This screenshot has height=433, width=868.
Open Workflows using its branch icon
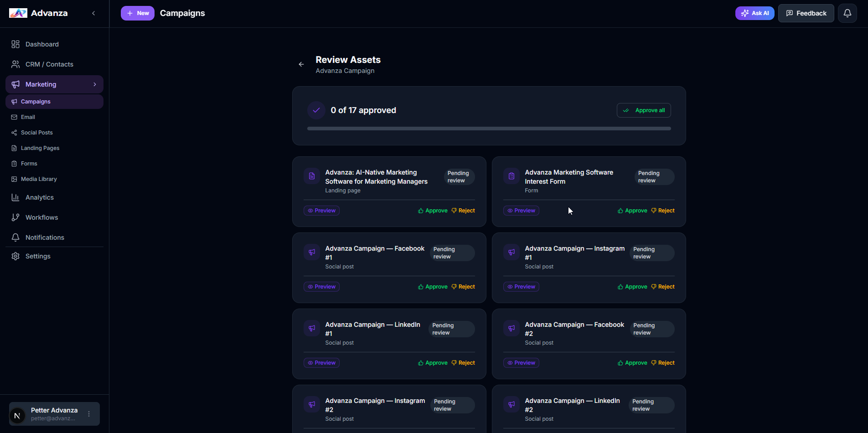tap(15, 217)
